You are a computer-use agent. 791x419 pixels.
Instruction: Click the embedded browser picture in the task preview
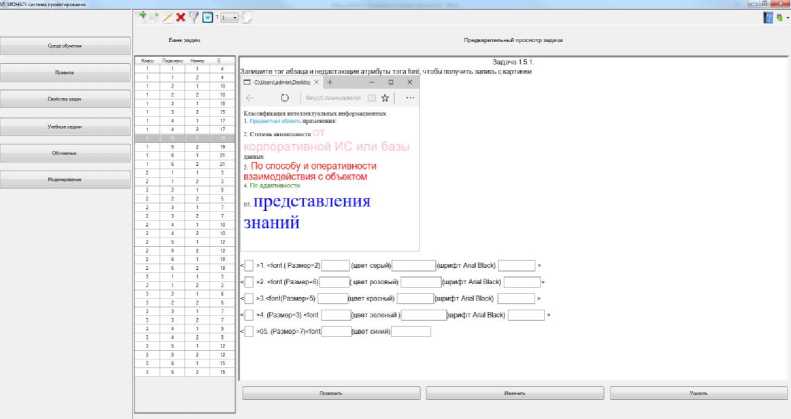point(330,163)
